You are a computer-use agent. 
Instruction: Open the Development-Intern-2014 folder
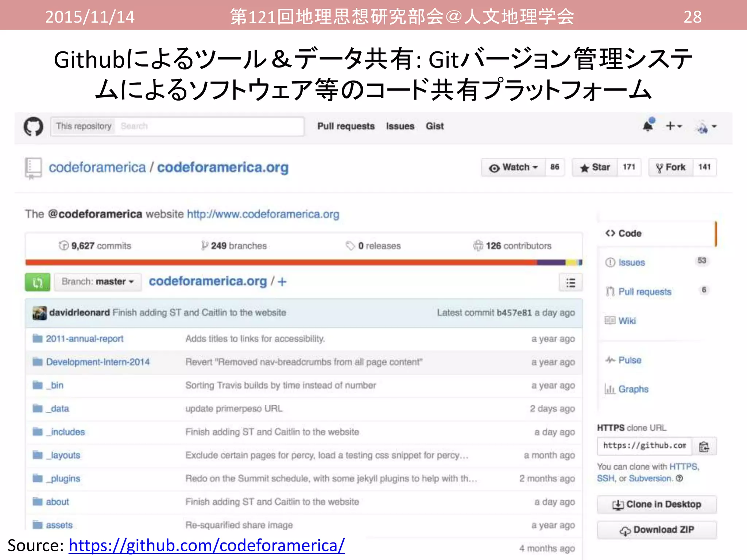coord(98,362)
